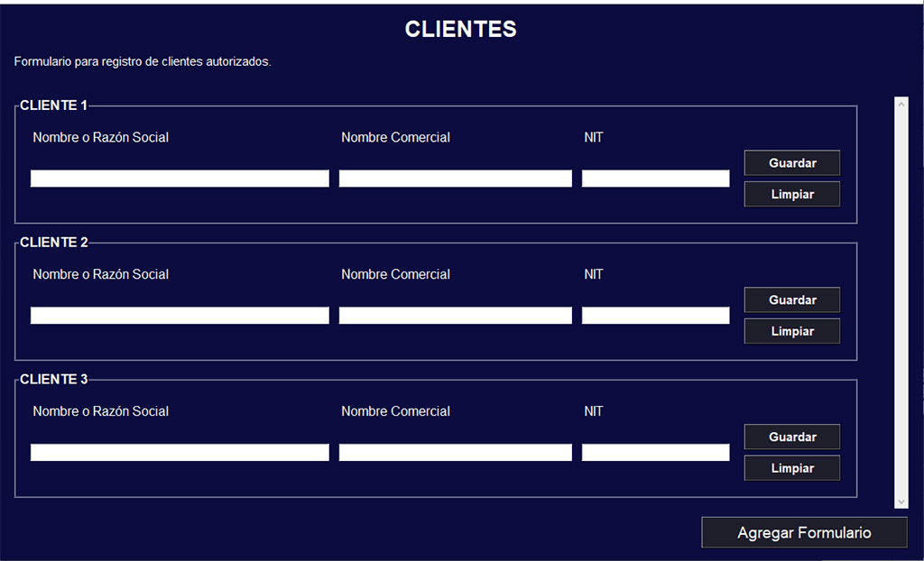Screen dimensions: 924x561
Task: Click the 'Nombre Comercial' label in Cliente 2
Action: pos(396,274)
